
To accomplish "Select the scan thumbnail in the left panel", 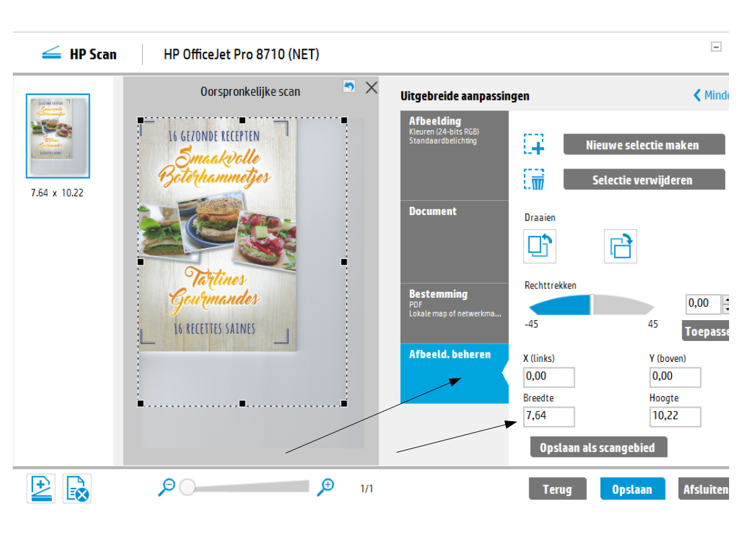I will point(57,135).
